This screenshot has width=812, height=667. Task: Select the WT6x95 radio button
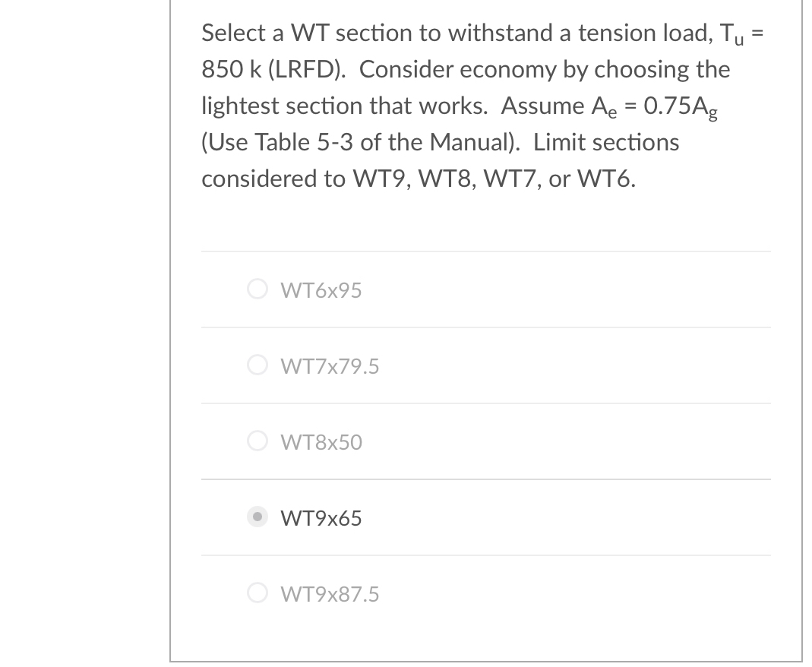tap(257, 289)
